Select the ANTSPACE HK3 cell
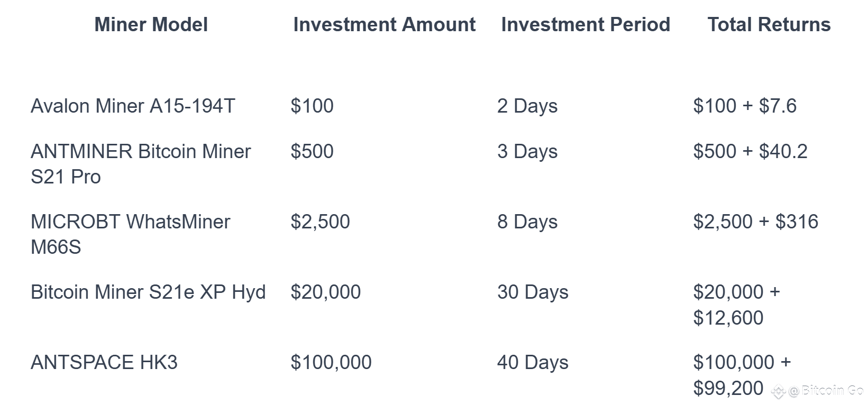The height and width of the screenshot is (405, 868). click(x=104, y=363)
